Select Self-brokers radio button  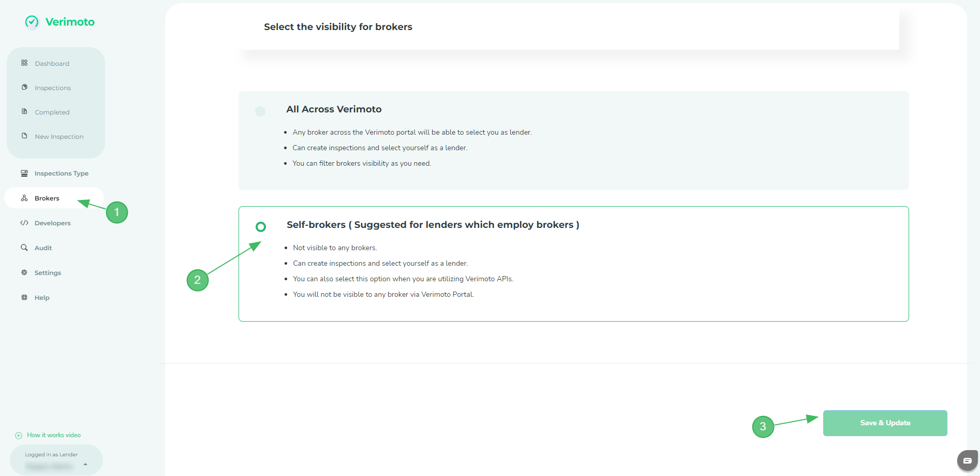[261, 227]
